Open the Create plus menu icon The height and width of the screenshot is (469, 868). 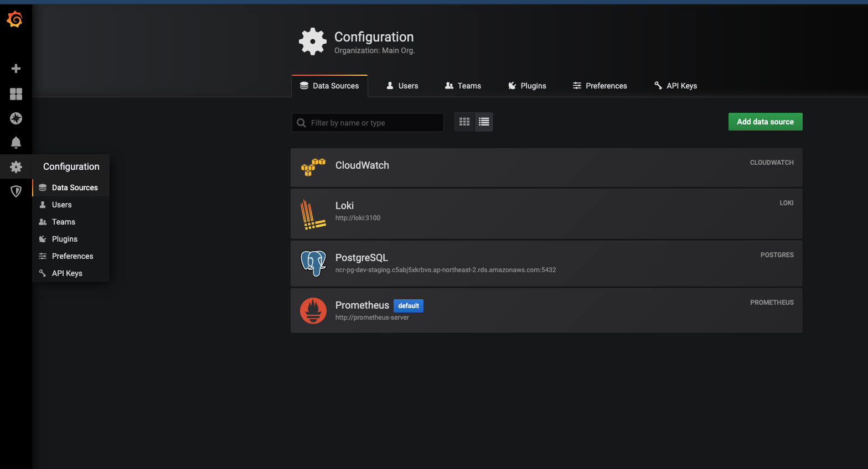(16, 69)
